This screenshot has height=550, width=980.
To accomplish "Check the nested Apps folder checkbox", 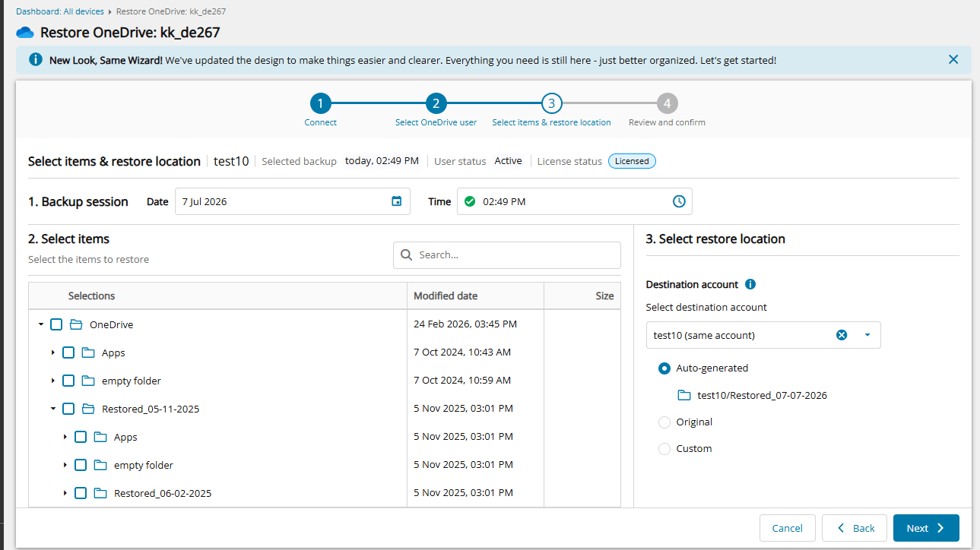I will 81,437.
